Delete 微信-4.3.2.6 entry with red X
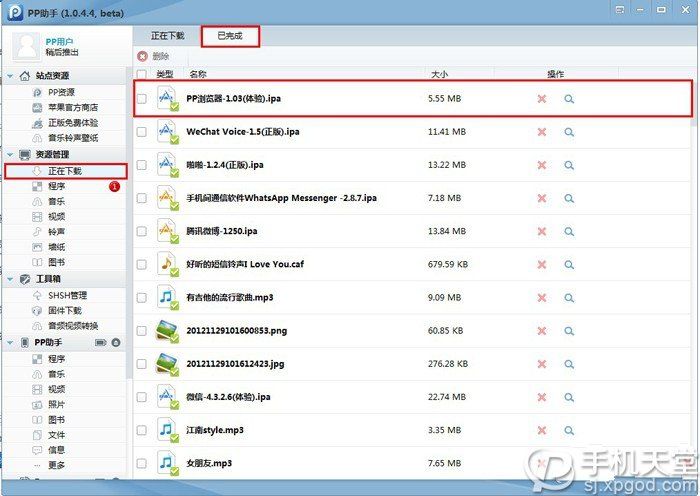This screenshot has width=700, height=496. pyautogui.click(x=542, y=397)
